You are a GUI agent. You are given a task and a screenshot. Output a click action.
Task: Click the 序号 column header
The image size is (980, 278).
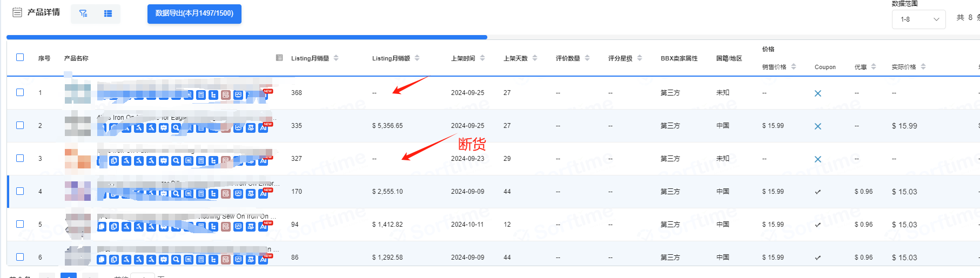(44, 58)
